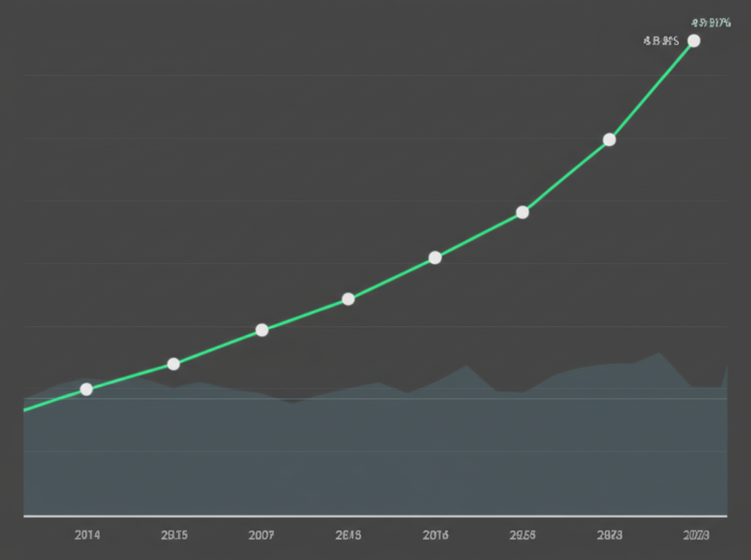This screenshot has width=751, height=560.
Task: Click the second-highest data point marker
Action: point(609,139)
